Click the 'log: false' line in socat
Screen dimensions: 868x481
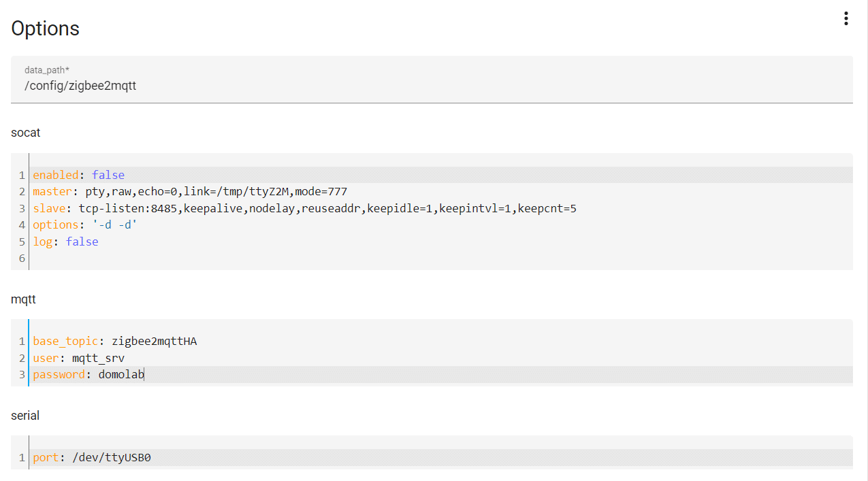pos(443,242)
